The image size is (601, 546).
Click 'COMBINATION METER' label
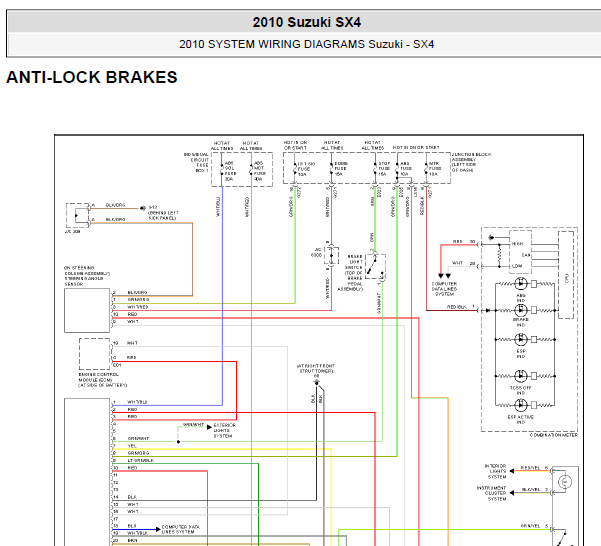553,435
